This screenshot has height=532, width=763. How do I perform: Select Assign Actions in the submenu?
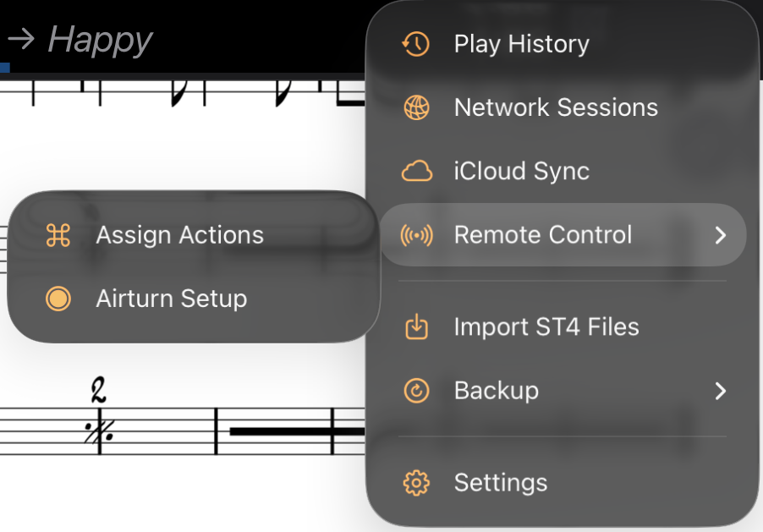point(181,236)
